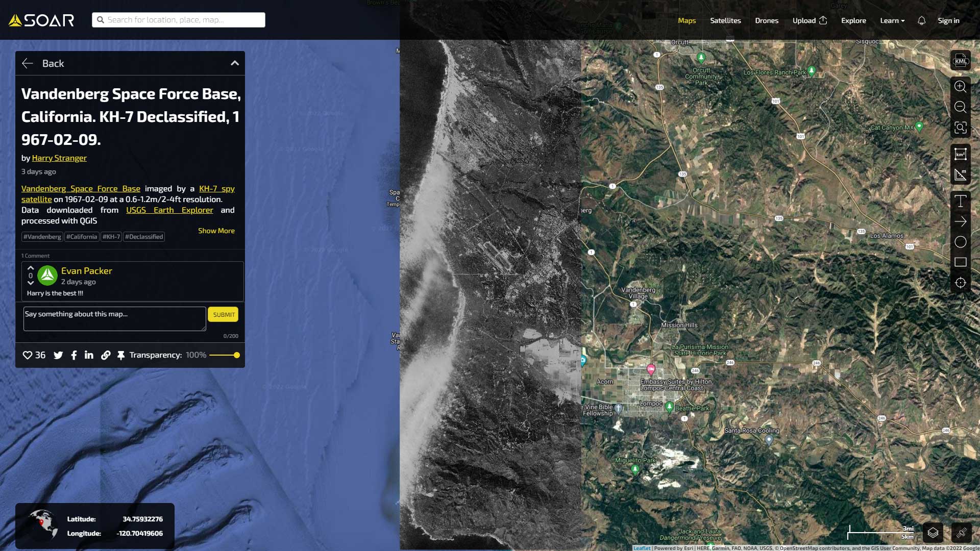Screen dimensions: 980x551
Task: Select the Text annotation tool
Action: [x=960, y=201]
